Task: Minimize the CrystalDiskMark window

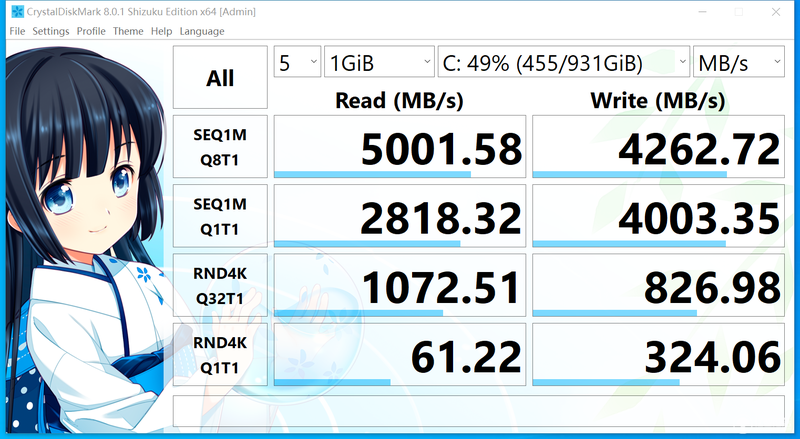Action: coord(703,11)
